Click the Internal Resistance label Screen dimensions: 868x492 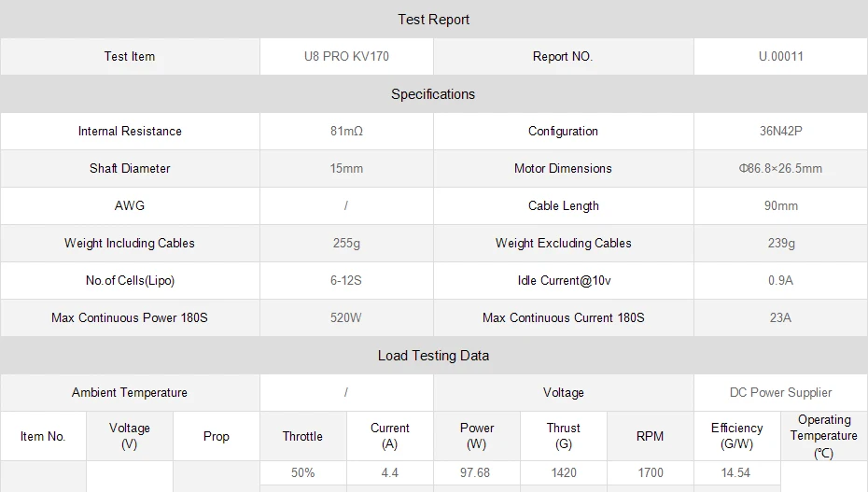tap(130, 131)
